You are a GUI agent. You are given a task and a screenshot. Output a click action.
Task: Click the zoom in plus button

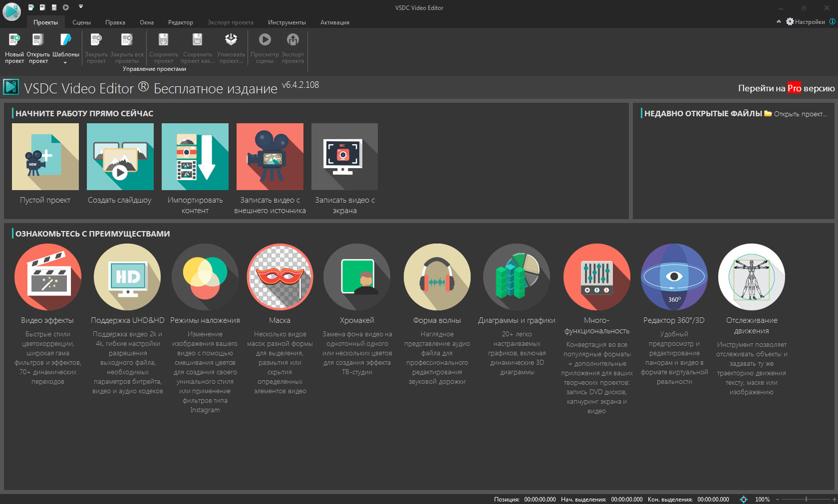834,499
